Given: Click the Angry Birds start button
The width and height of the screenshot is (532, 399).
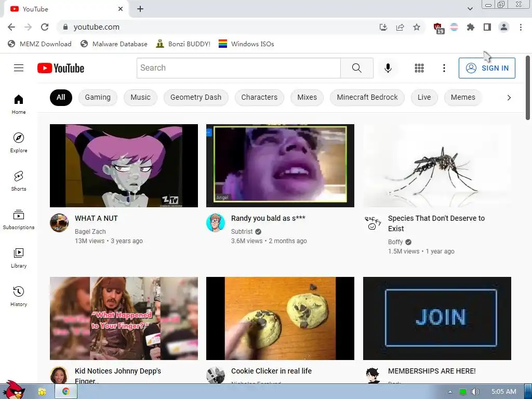Looking at the screenshot, I should point(13,390).
